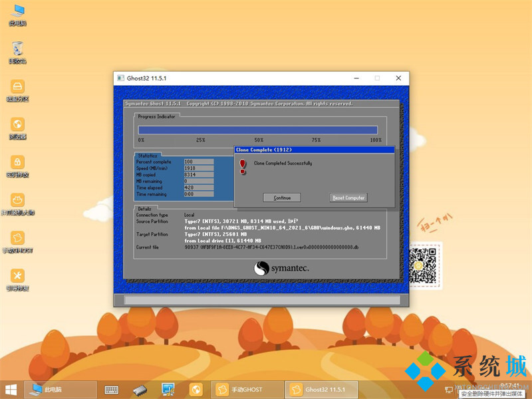The width and height of the screenshot is (532, 399).
Task: Click the full blue progress indicator bar
Action: pyautogui.click(x=257, y=130)
